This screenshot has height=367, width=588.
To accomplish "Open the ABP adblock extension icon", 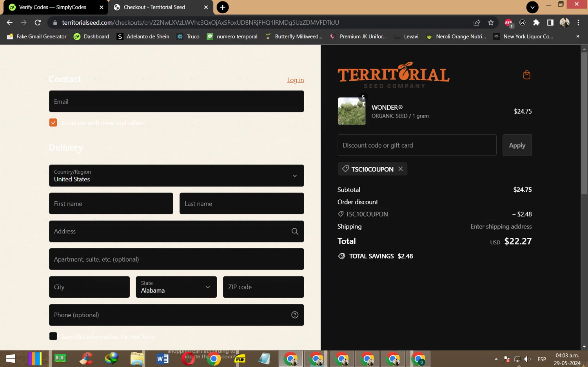I will (x=509, y=23).
